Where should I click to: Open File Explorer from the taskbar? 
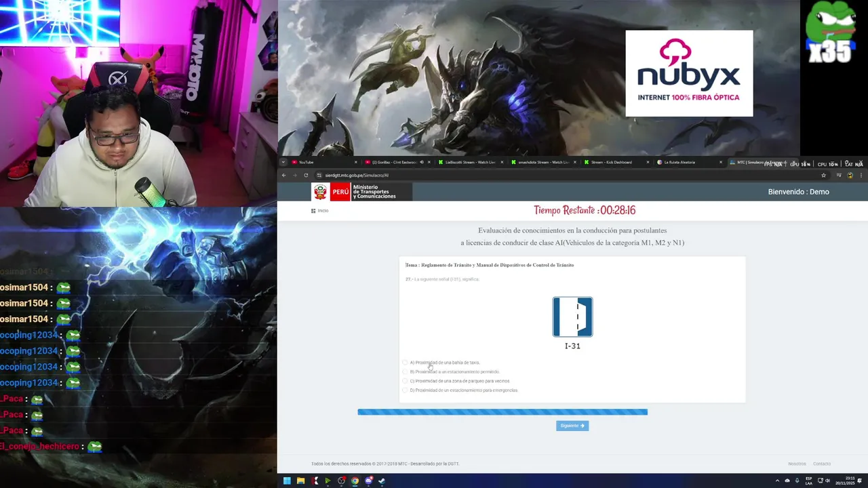point(300,481)
